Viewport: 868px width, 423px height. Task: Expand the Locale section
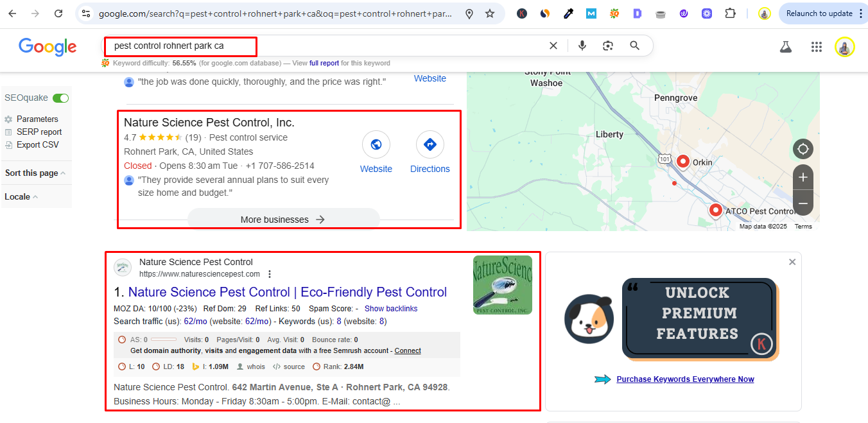click(21, 197)
